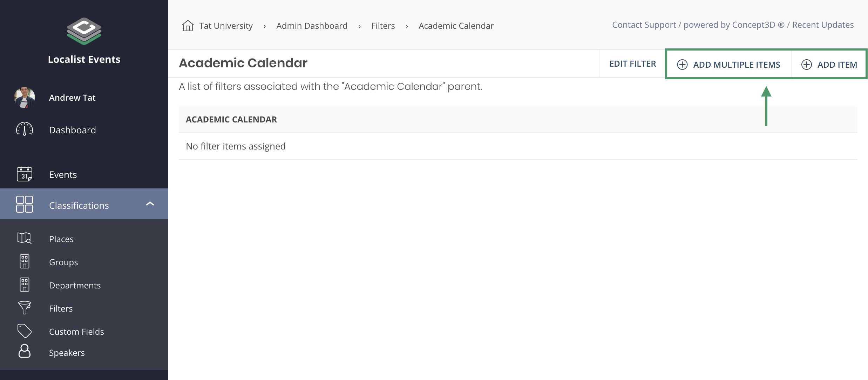Image resolution: width=868 pixels, height=380 pixels.
Task: Select the Speakers person icon
Action: (24, 351)
